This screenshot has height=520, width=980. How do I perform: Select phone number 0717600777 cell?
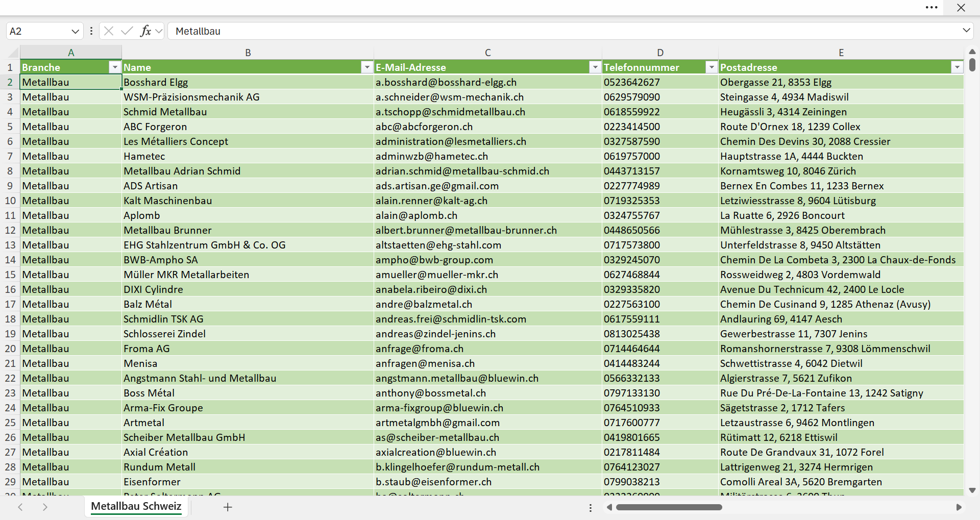pyautogui.click(x=660, y=423)
